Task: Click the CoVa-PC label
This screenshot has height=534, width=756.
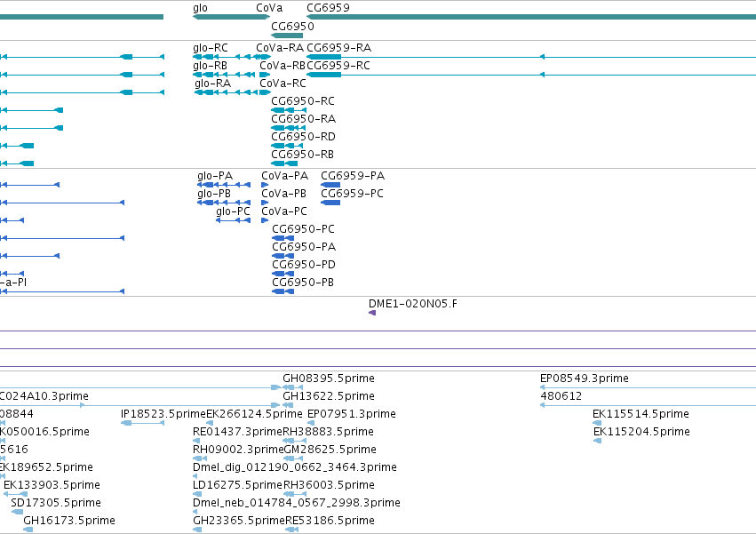Action: 284,211
